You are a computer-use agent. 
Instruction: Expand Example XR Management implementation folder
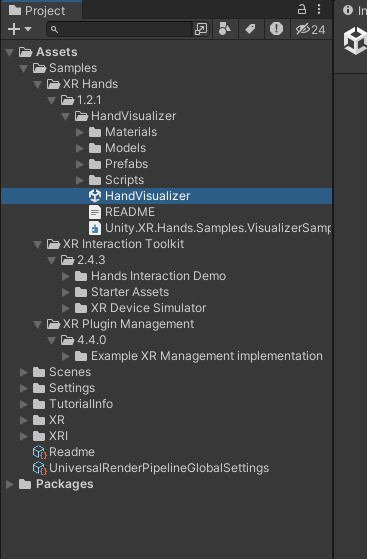(66, 357)
